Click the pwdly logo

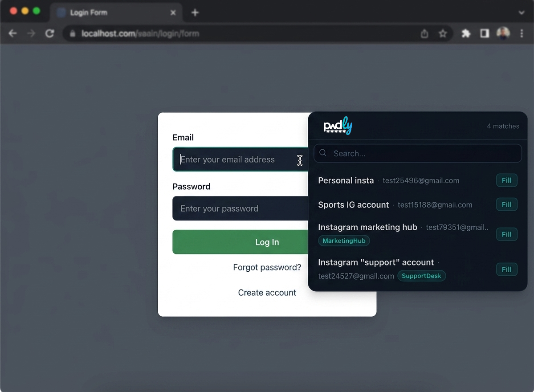point(338,126)
